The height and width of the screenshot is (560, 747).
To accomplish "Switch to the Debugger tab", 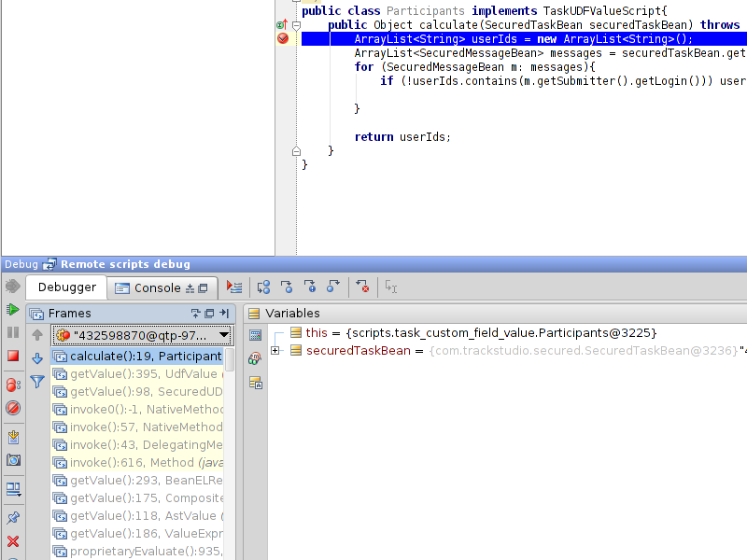I will tap(66, 287).
